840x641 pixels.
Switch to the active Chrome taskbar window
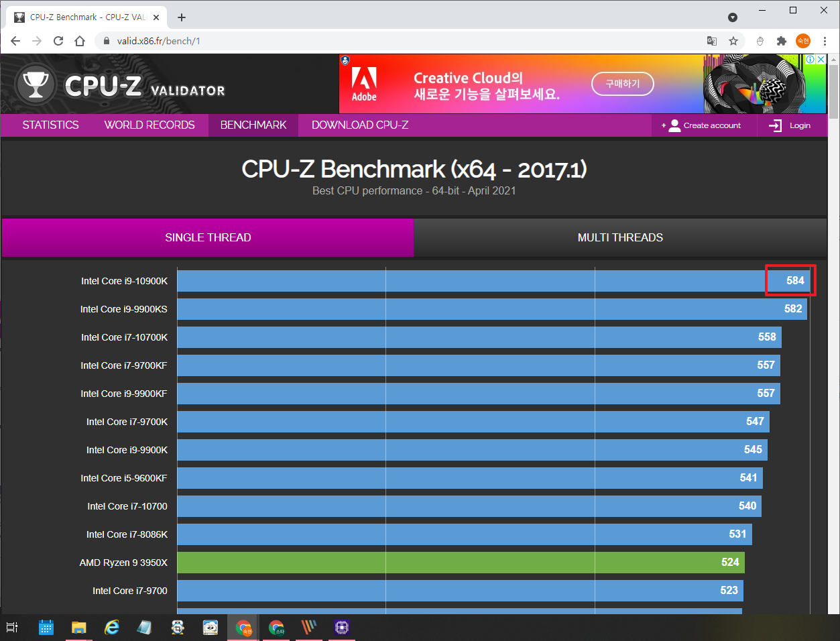243,628
